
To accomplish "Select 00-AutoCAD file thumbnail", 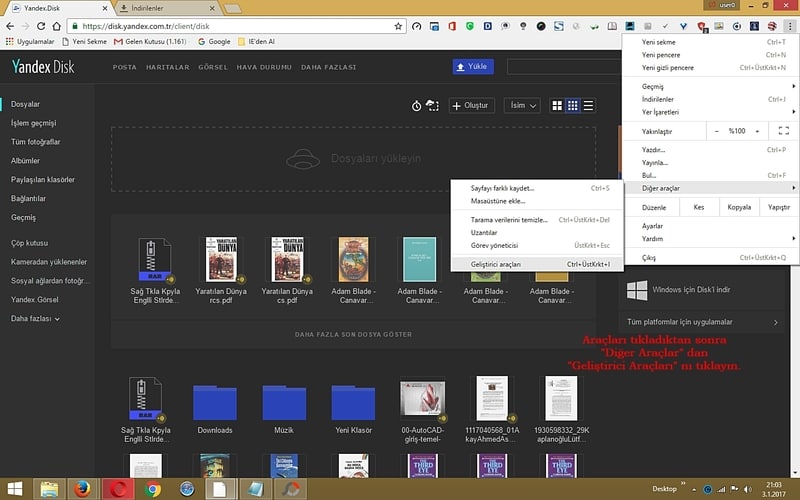I will click(422, 398).
